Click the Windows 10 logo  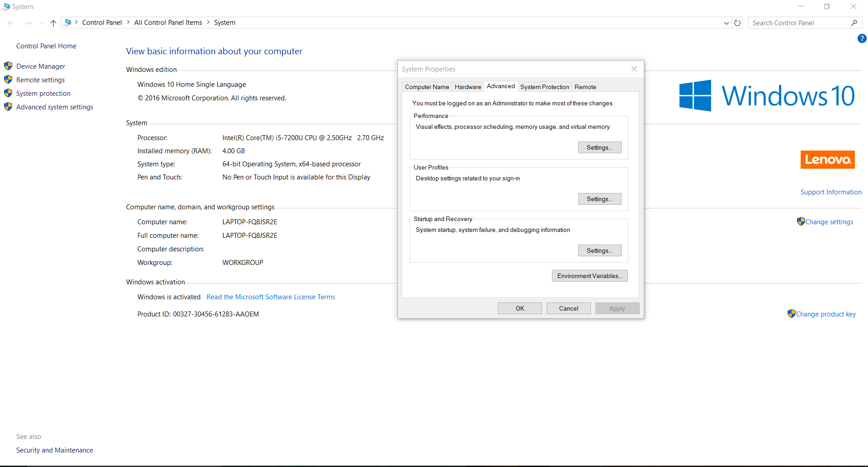pyautogui.click(x=767, y=96)
